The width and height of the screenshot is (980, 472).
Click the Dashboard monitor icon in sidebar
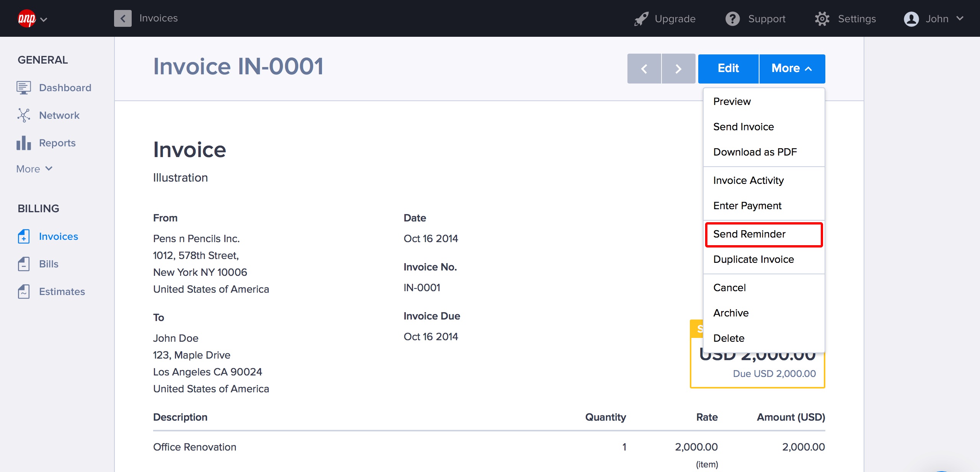pyautogui.click(x=24, y=88)
